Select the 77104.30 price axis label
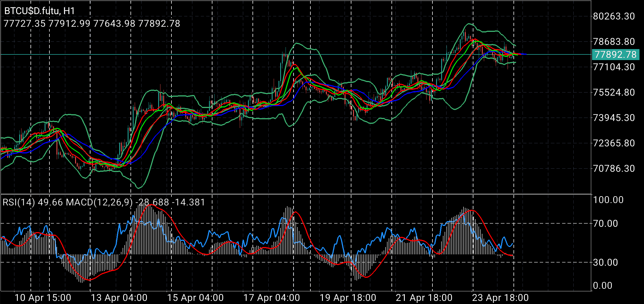The height and width of the screenshot is (304, 644). point(614,67)
